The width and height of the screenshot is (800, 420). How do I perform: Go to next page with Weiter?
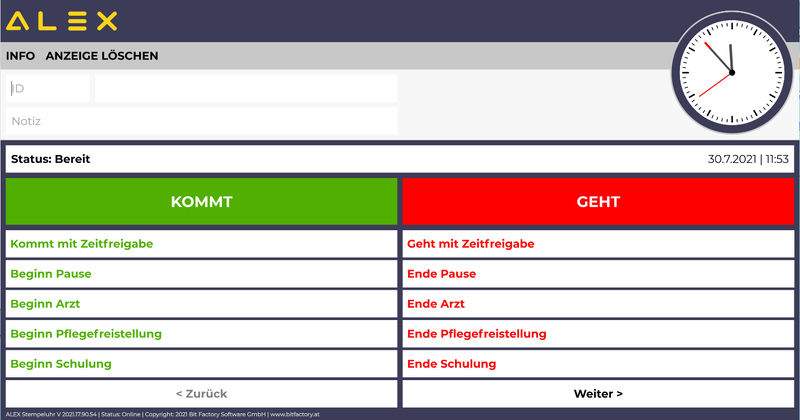pos(598,394)
